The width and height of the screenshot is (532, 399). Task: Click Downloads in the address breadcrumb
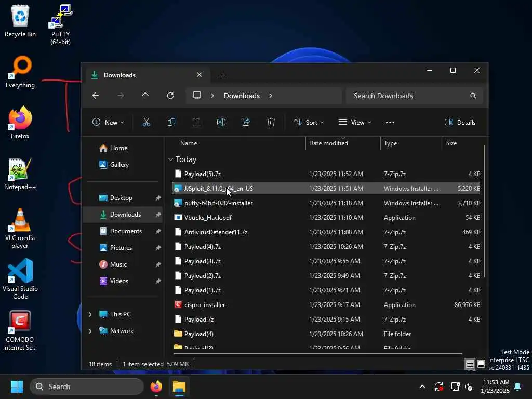click(x=242, y=96)
